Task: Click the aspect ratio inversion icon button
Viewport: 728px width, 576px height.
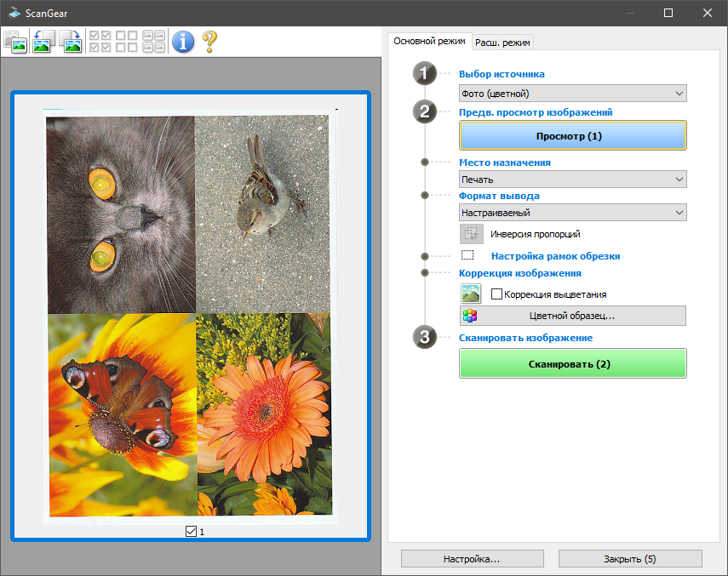Action: point(471,234)
